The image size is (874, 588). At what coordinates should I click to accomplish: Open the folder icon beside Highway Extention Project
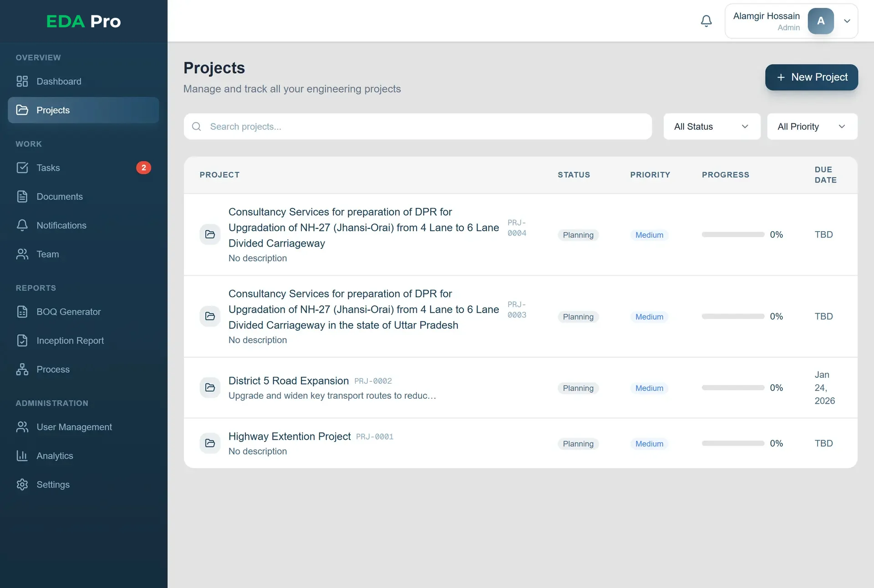coord(210,443)
